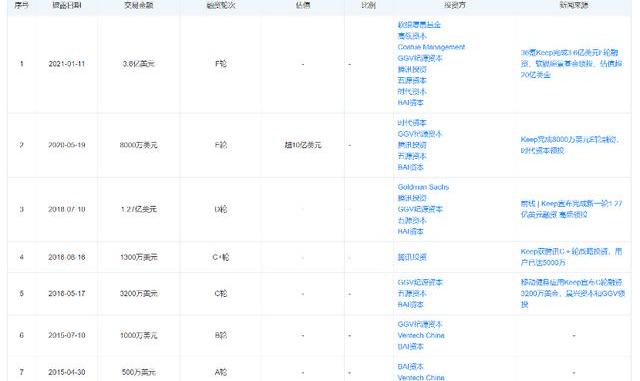Screen dimensions: 640x381
Task: Click the 投资方 column header
Action: coord(455,5)
